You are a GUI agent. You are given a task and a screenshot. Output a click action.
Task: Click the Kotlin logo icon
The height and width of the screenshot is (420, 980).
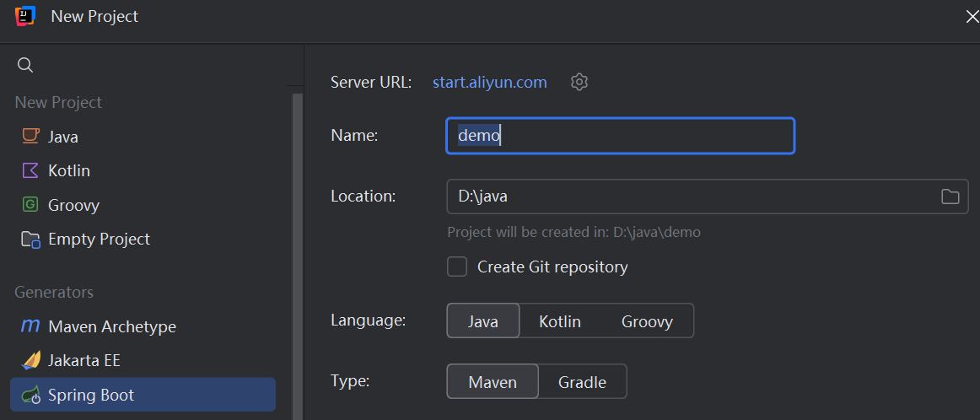[30, 170]
